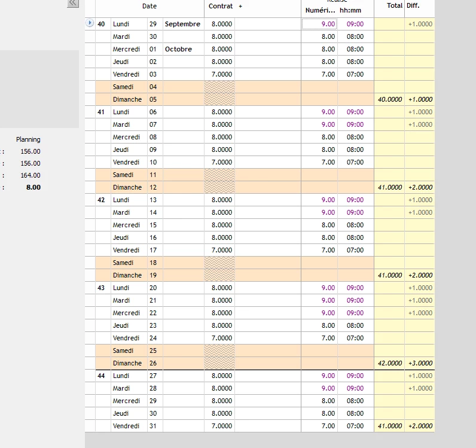476x448 pixels.
Task: Click the Dimanche 26 row
Action: pyautogui.click(x=234, y=363)
